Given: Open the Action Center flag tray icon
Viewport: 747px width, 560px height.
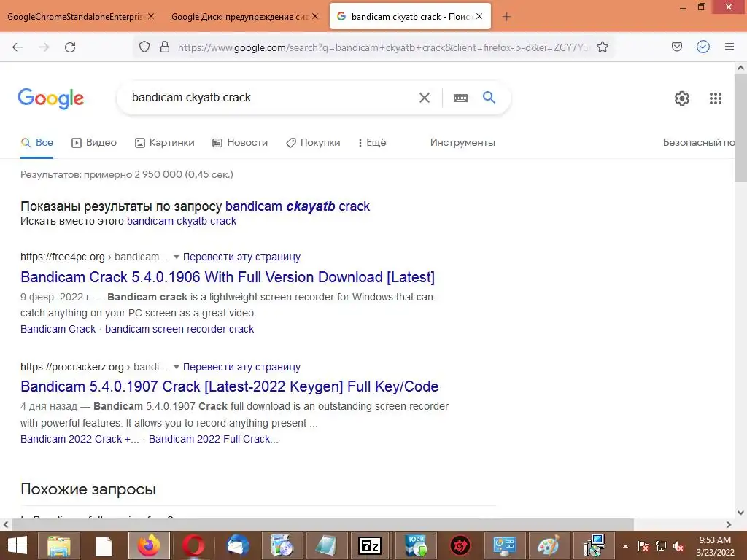Looking at the screenshot, I should [643, 546].
